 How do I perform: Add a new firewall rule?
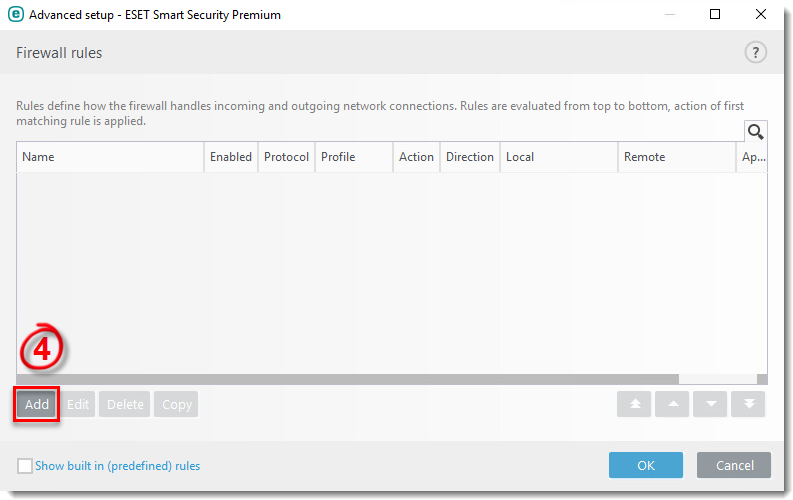[36, 404]
